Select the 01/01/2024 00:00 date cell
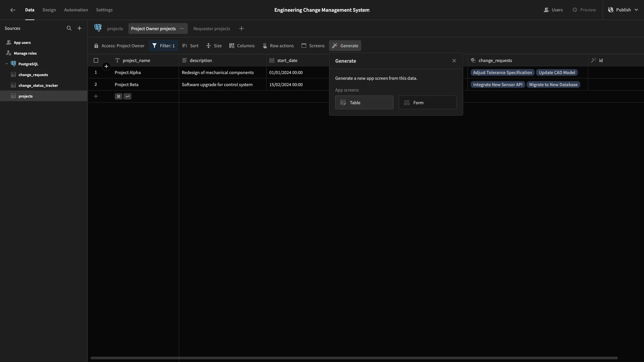This screenshot has width=644, height=362. pos(298,73)
